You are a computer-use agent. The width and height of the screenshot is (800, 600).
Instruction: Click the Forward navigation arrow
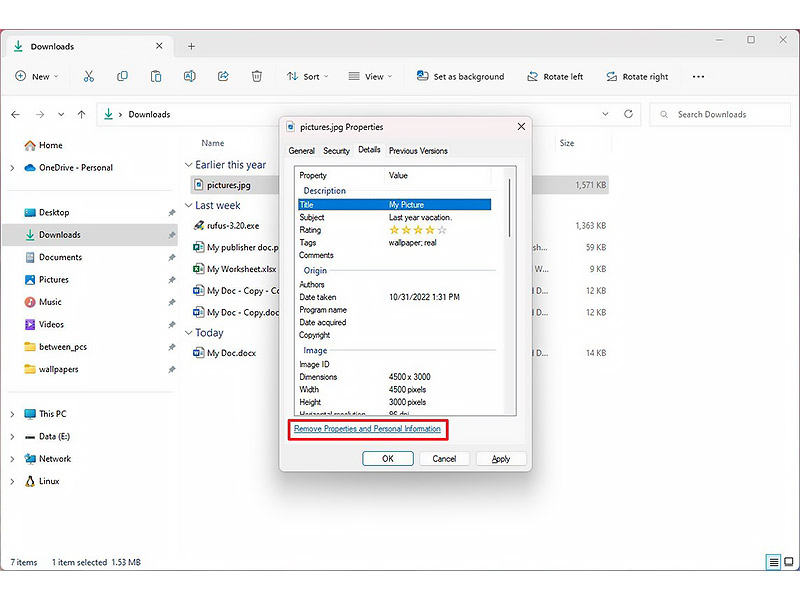(x=40, y=114)
